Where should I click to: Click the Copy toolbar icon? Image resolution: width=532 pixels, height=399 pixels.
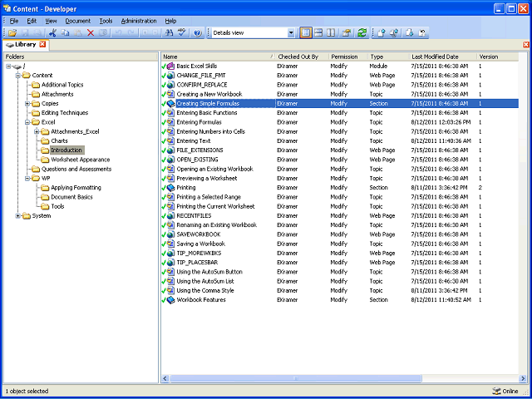[65, 33]
